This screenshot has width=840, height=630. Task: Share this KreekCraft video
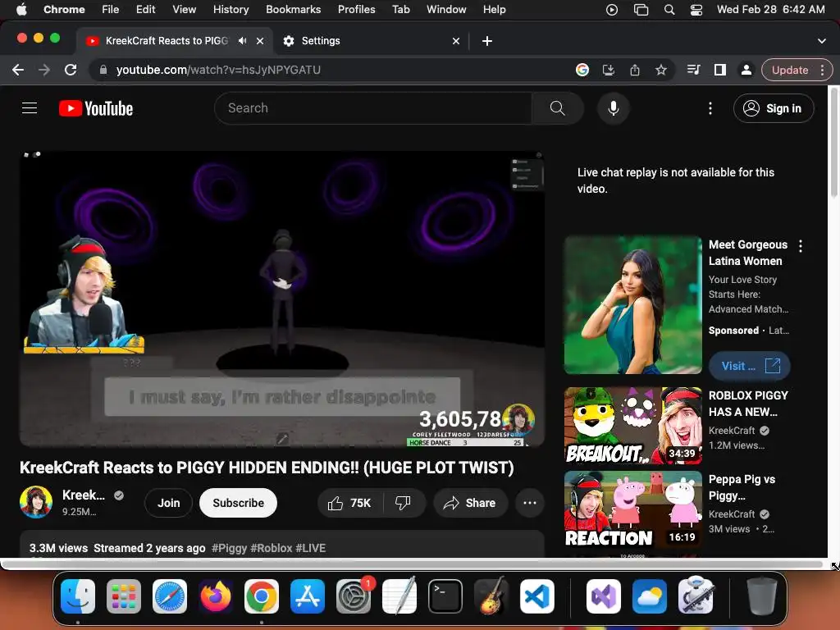(x=470, y=503)
